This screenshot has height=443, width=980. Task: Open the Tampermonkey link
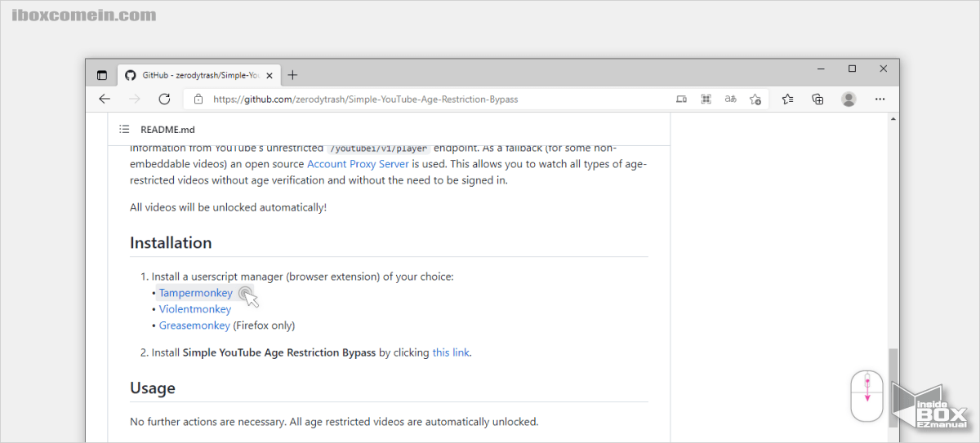click(x=196, y=293)
